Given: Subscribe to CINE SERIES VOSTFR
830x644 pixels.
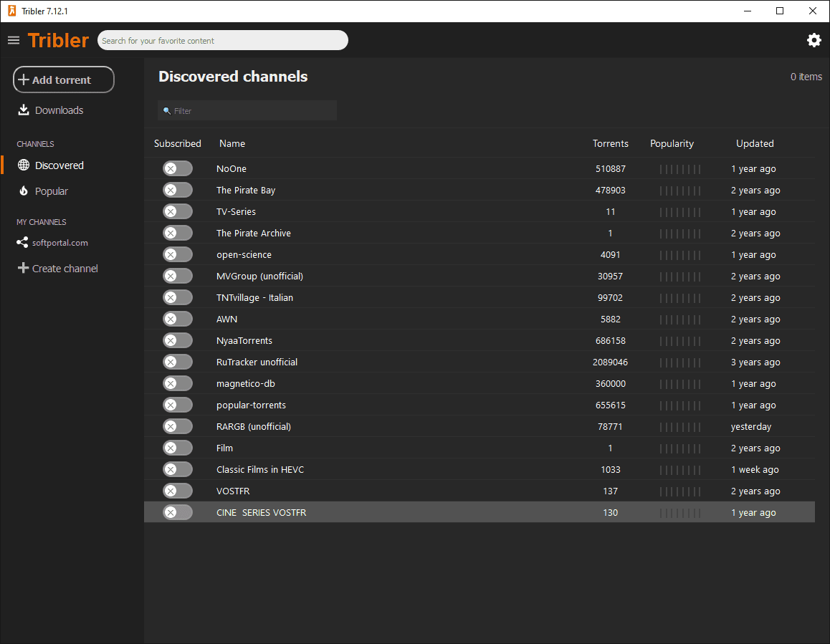Looking at the screenshot, I should 177,512.
